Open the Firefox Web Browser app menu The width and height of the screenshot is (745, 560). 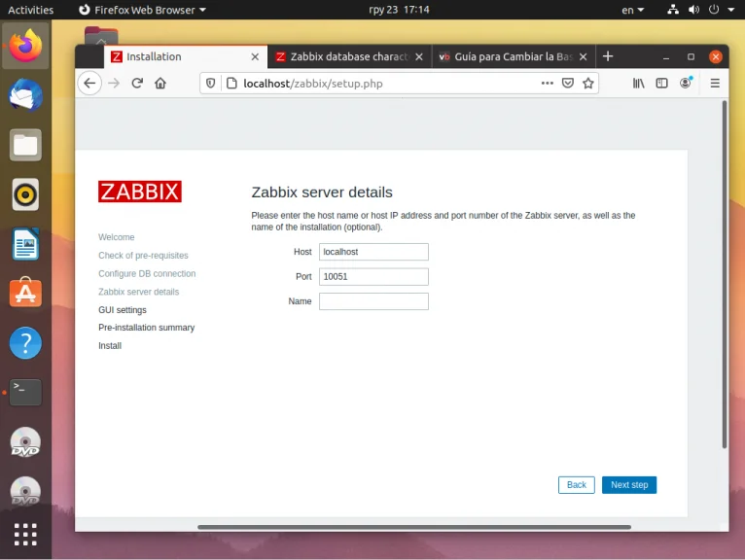pos(142,10)
